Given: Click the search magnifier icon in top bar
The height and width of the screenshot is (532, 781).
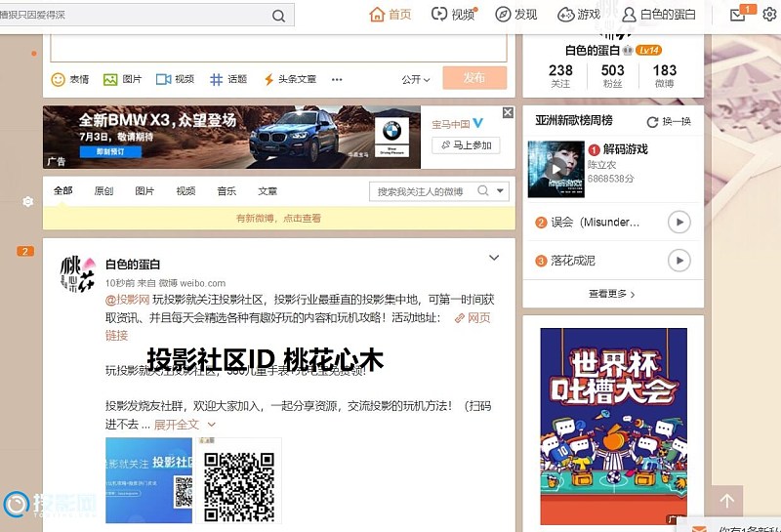Looking at the screenshot, I should (278, 16).
